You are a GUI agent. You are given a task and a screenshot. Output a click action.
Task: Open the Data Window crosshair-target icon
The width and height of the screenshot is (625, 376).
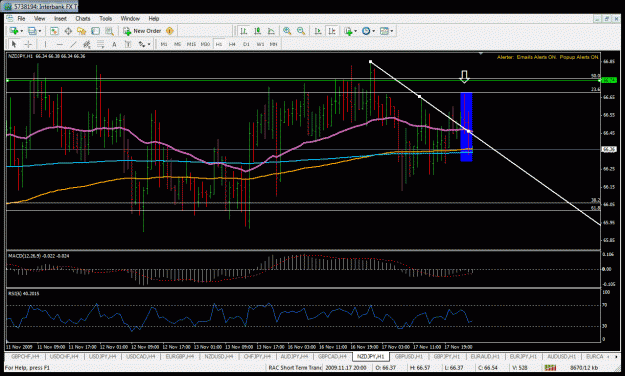coord(68,31)
